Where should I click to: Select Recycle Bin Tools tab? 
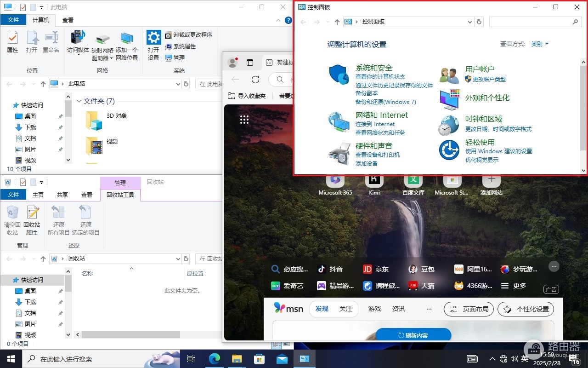[120, 195]
